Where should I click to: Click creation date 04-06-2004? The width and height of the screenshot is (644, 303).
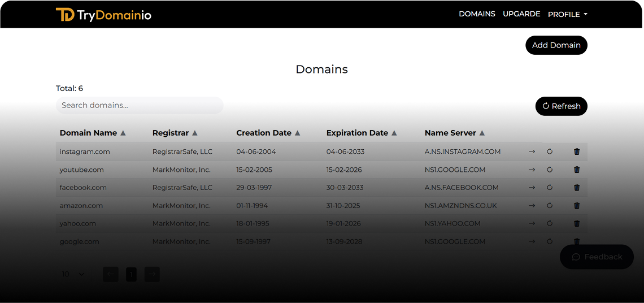click(x=256, y=151)
